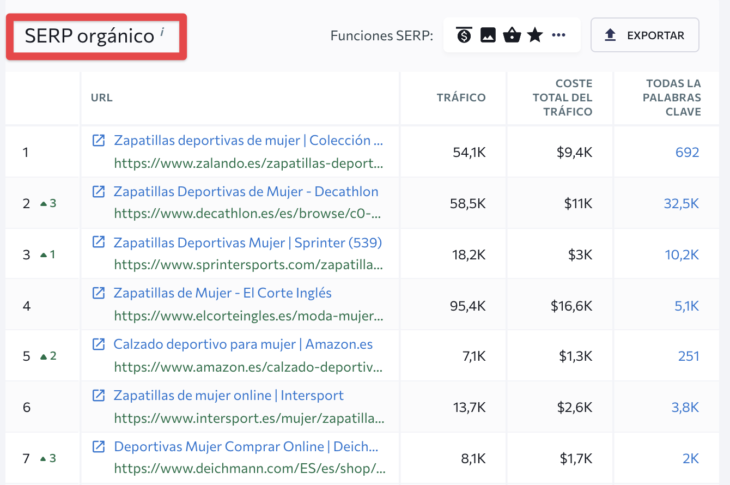The width and height of the screenshot is (730, 485).
Task: Click position change ▲3 in Decathlon row
Action: (48, 203)
